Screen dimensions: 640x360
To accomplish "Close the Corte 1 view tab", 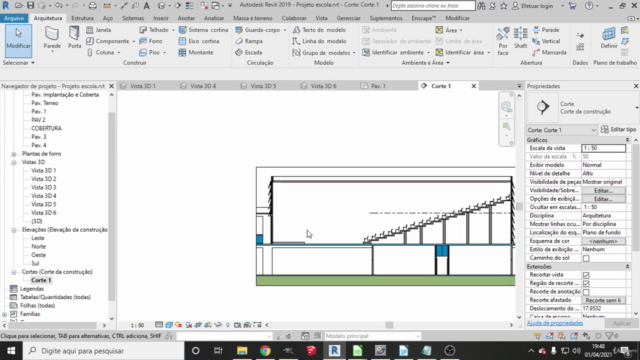I will (474, 86).
